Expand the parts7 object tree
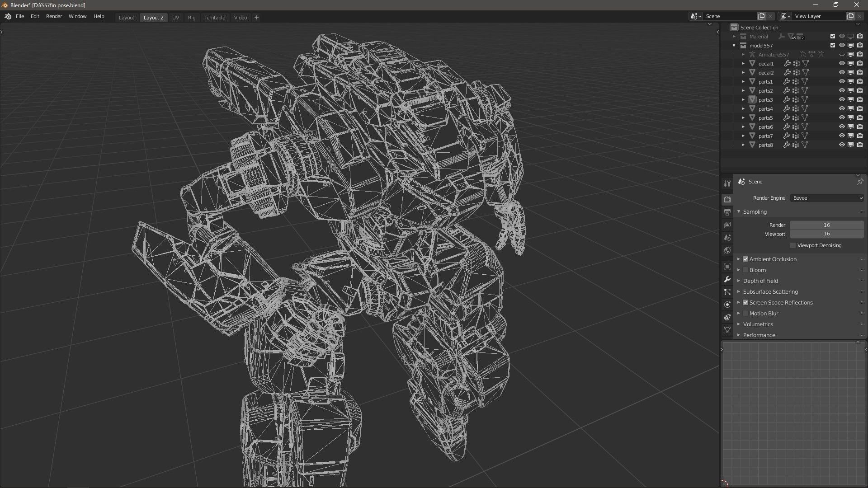The width and height of the screenshot is (868, 488). pos(743,136)
